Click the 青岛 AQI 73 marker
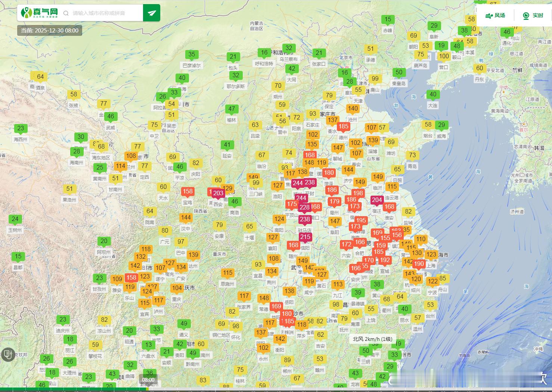Viewport: 552px width, 392px height. (x=412, y=156)
